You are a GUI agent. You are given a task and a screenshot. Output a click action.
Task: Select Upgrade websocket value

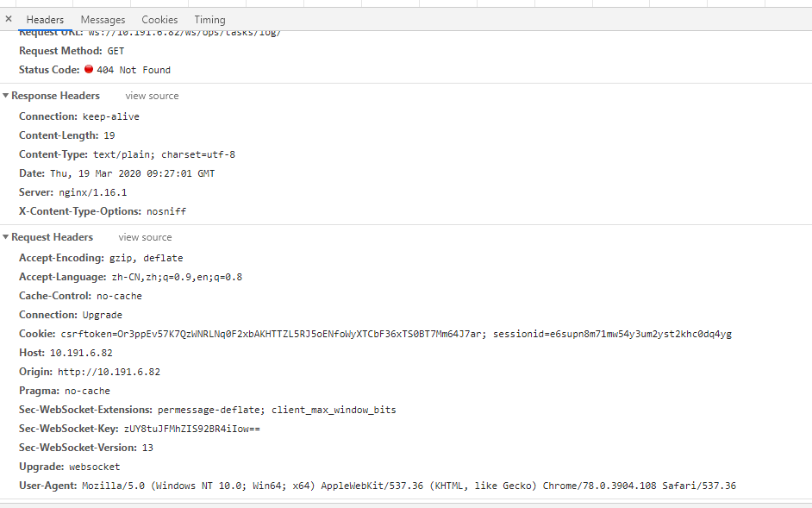(95, 467)
